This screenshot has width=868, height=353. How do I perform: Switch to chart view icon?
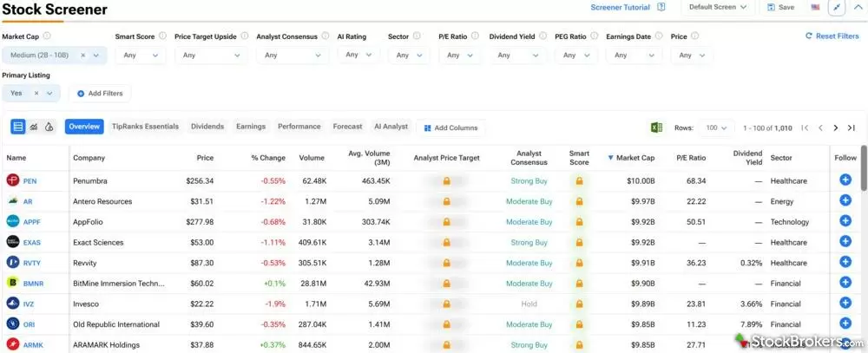(34, 127)
